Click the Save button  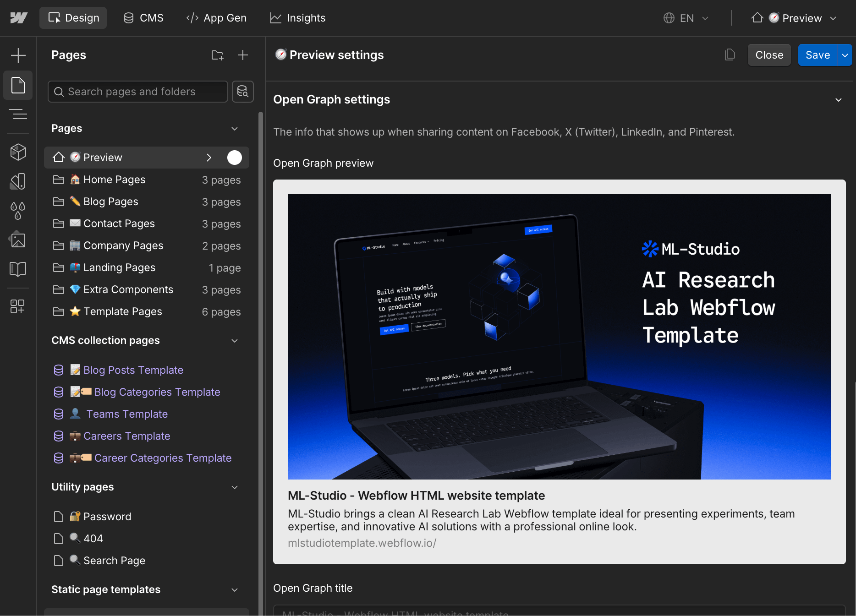pos(818,55)
